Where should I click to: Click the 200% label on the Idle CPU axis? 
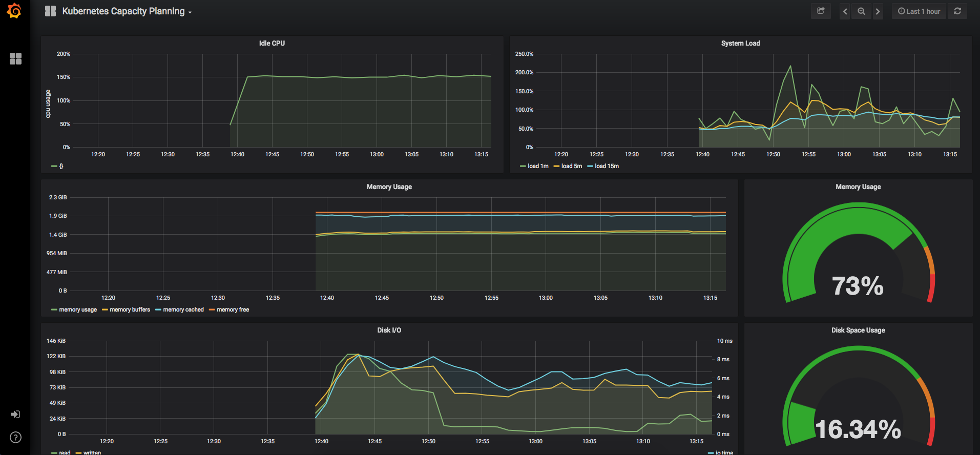point(64,54)
